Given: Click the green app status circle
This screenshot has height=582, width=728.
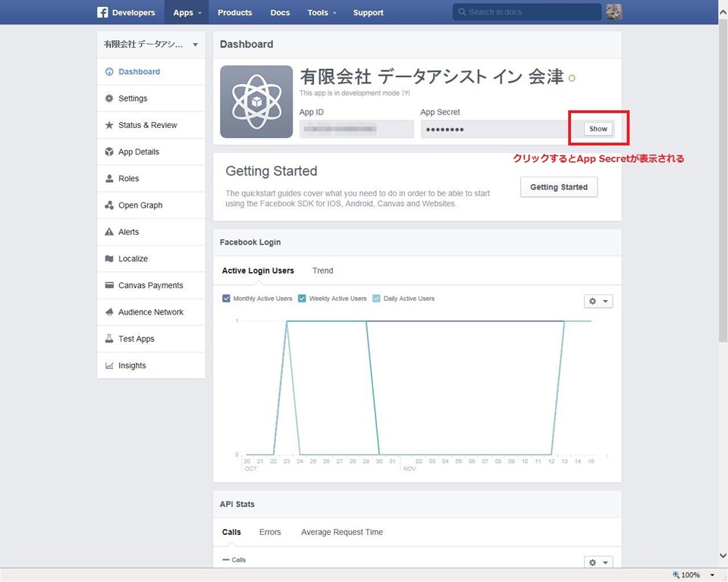Looking at the screenshot, I should click(572, 78).
